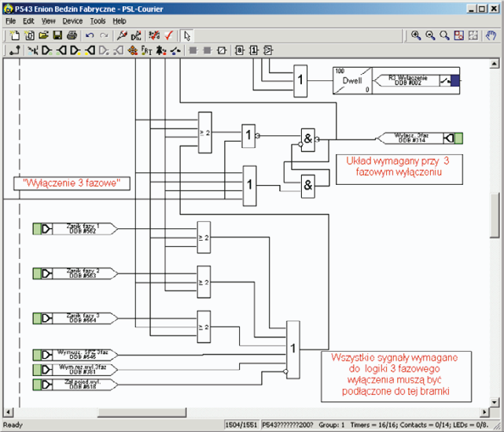Select the Zał.pojed.wył. DDB #618 input
This screenshot has height=432, width=504.
pyautogui.click(x=75, y=384)
